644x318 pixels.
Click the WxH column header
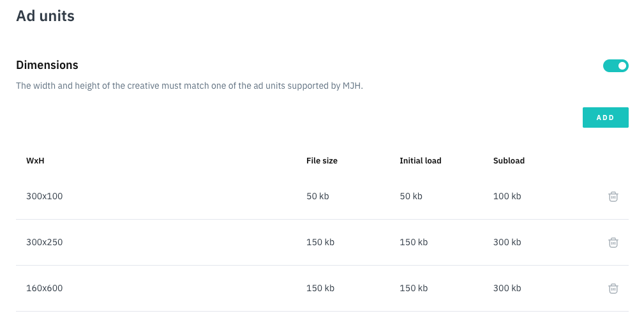35,161
